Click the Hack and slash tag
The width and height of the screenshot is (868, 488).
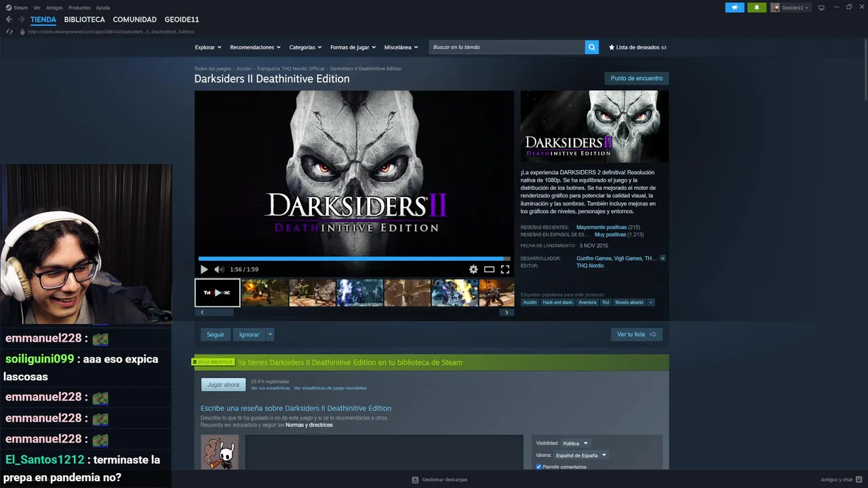557,302
